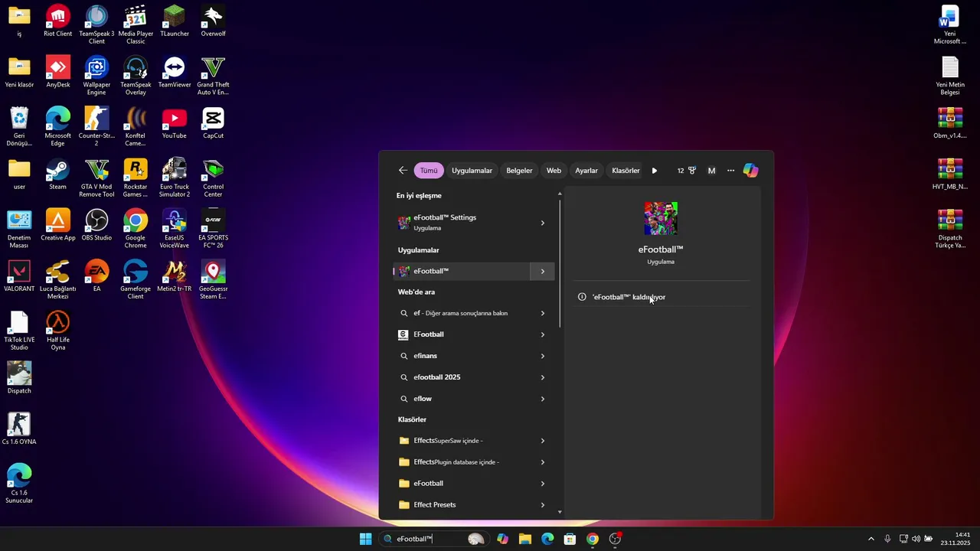980x551 pixels.
Task: Click Copilot icon in search panel
Action: click(751, 171)
